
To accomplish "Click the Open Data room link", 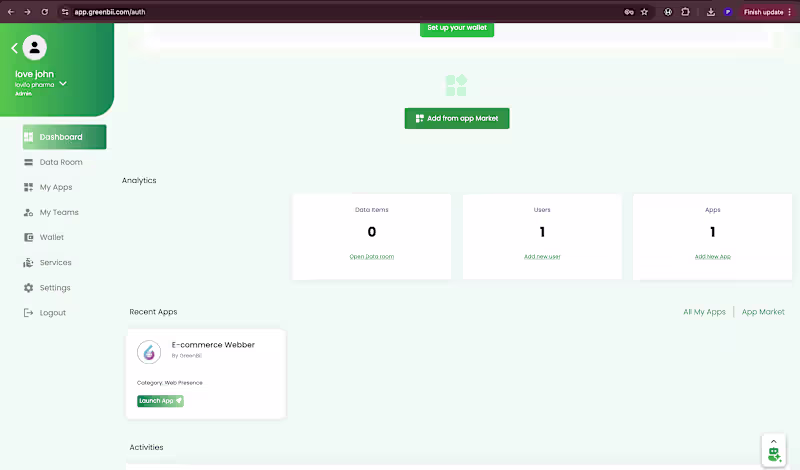I will [371, 257].
